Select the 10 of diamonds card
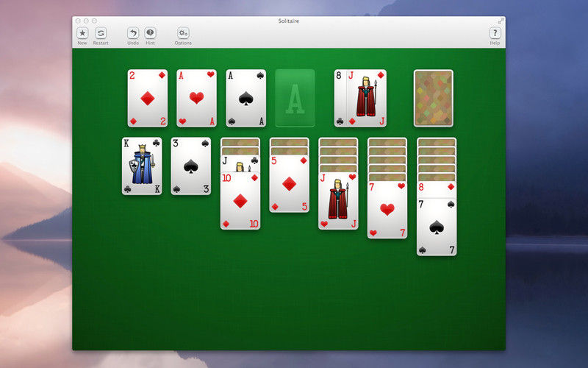The image size is (588, 368). 240,200
